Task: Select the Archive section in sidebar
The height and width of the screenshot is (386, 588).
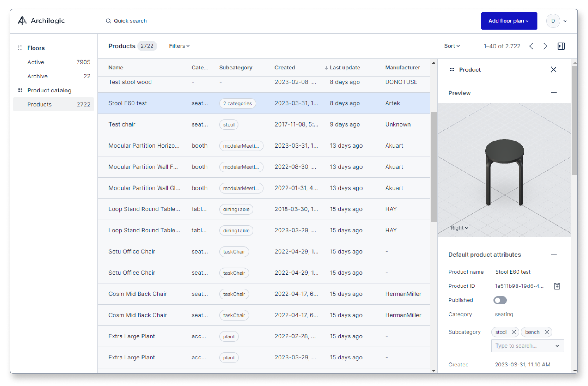Action: pos(37,76)
